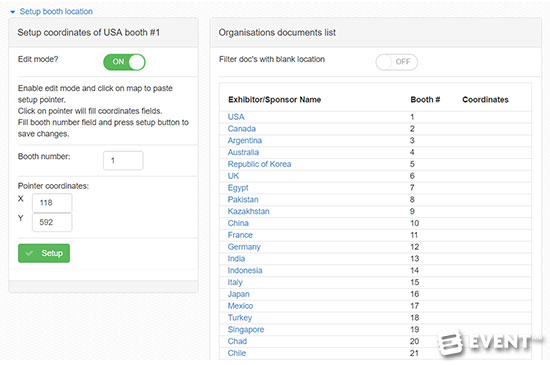This screenshot has height=365, width=550.
Task: Click booth number 10 in China row
Action: point(415,223)
